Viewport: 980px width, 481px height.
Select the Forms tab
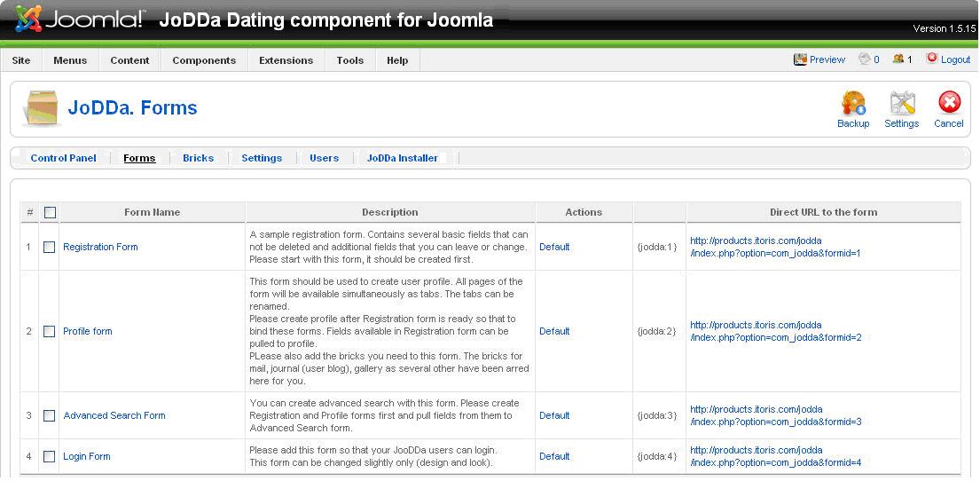tap(139, 158)
